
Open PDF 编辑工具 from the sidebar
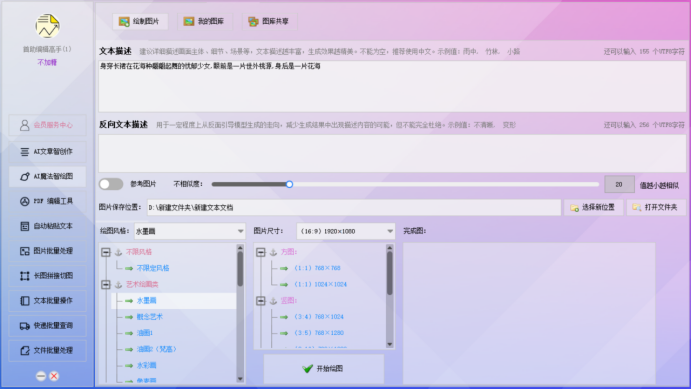tap(48, 201)
